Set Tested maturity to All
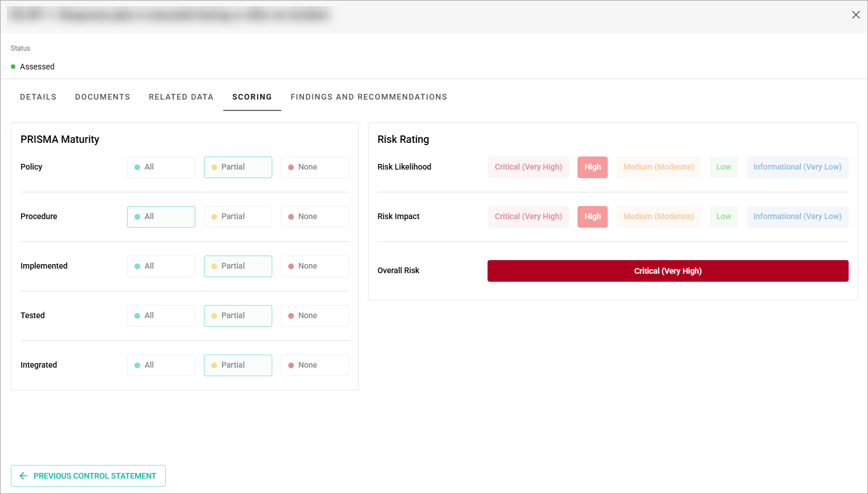 coord(161,316)
